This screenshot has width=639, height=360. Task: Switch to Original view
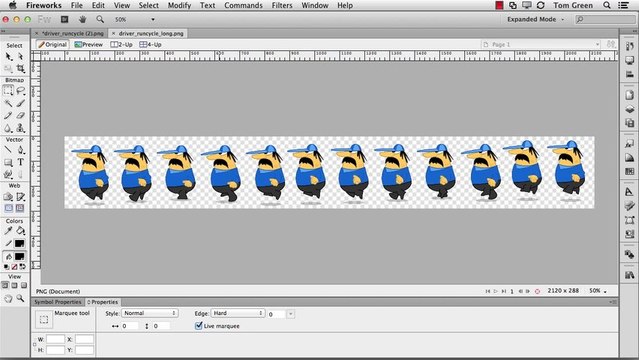point(53,44)
